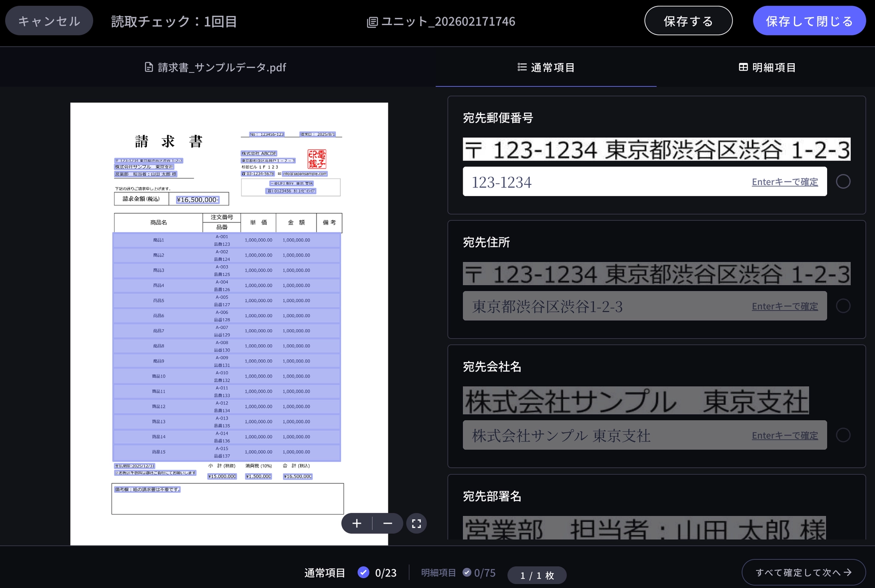
Task: Click Enterキーで確定 link in 宛先住所
Action: 785,306
